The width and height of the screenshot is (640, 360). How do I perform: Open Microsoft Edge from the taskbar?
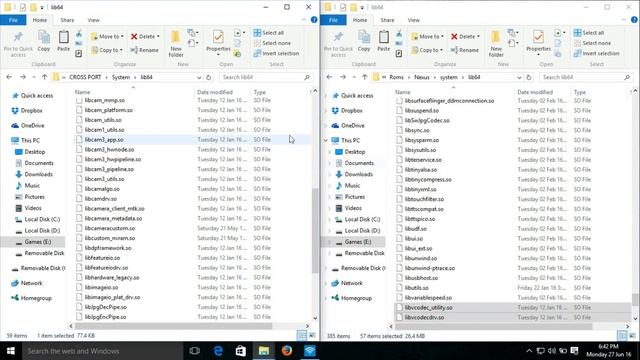click(x=218, y=351)
